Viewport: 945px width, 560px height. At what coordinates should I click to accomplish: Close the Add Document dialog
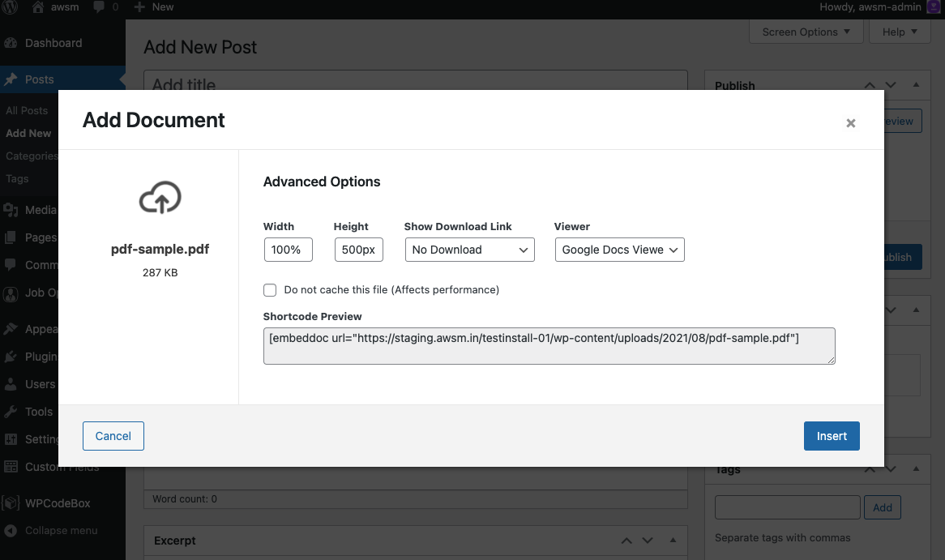coord(851,123)
